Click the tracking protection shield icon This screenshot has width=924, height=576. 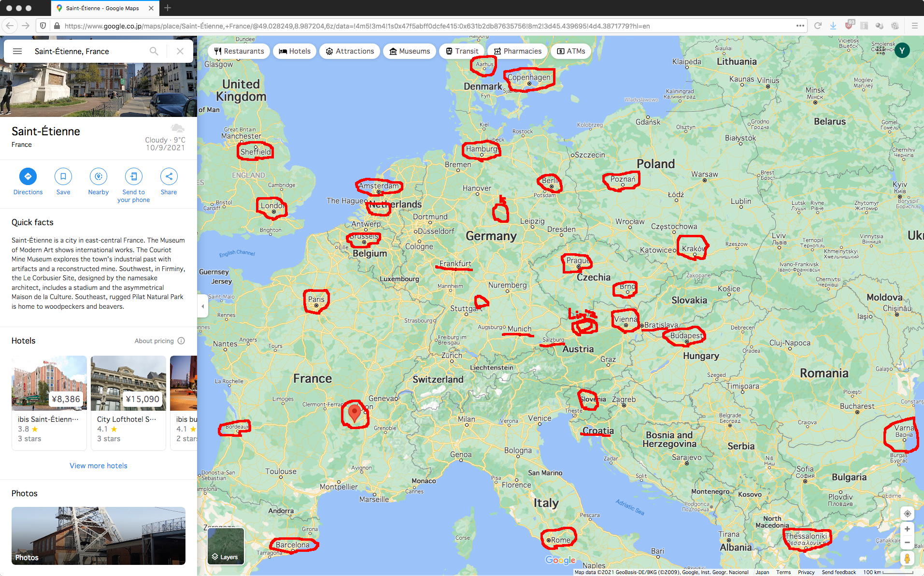pos(43,26)
